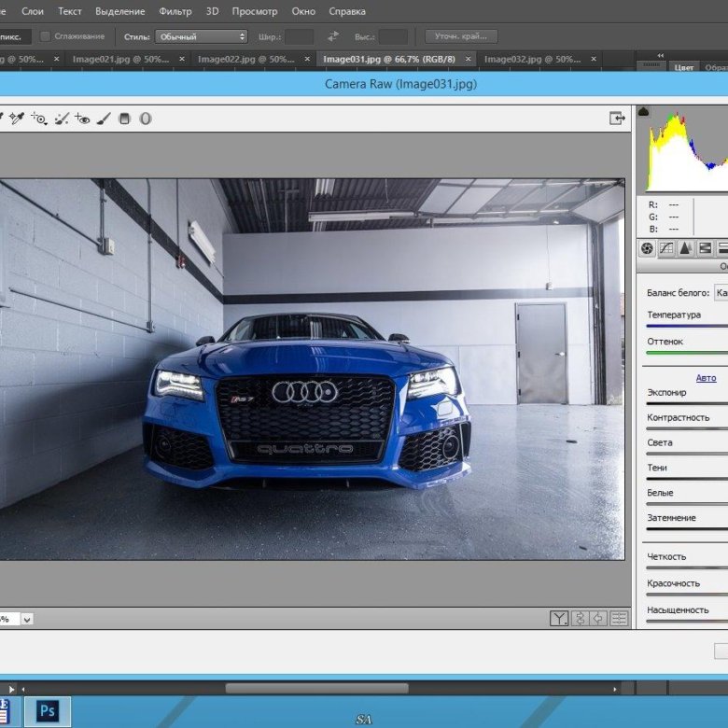Open the zoom level dropdown arrow
The height and width of the screenshot is (728, 728).
pos(26,619)
